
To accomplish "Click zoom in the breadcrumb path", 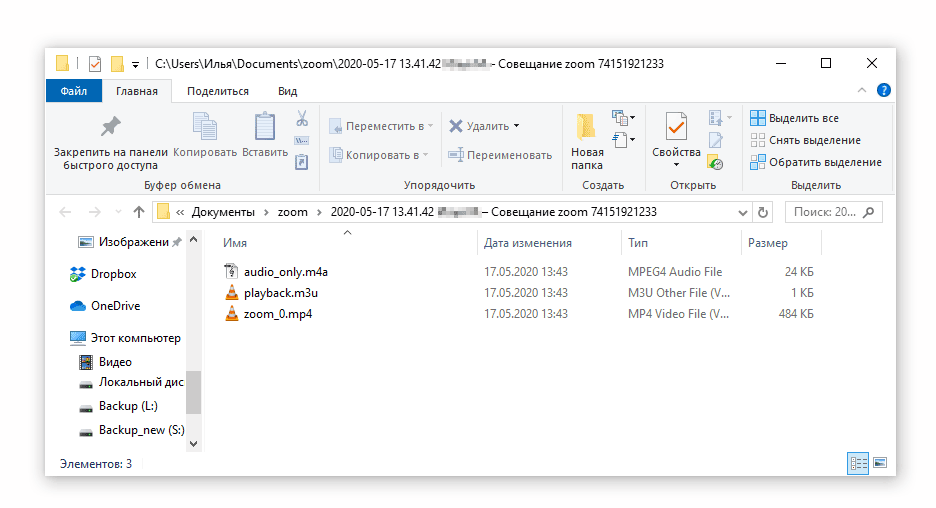I will (x=292, y=212).
